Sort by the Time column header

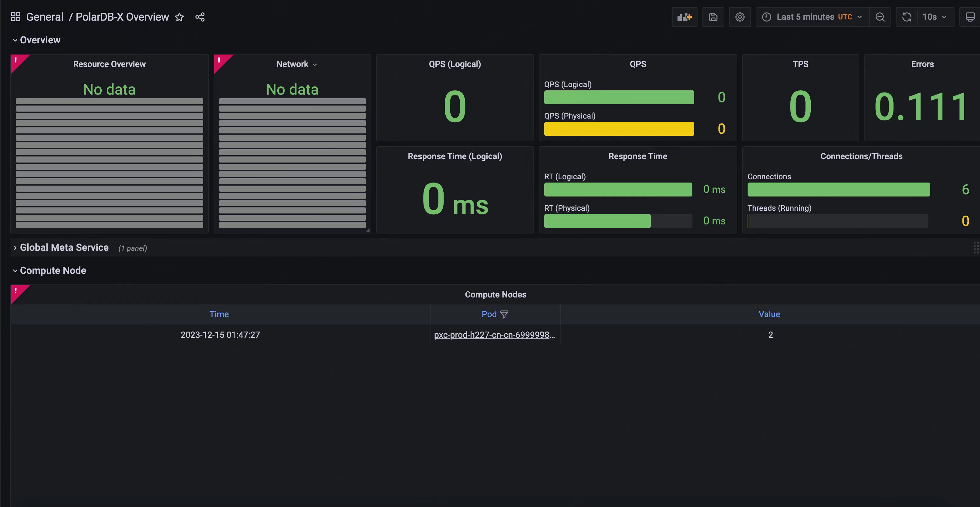point(219,314)
